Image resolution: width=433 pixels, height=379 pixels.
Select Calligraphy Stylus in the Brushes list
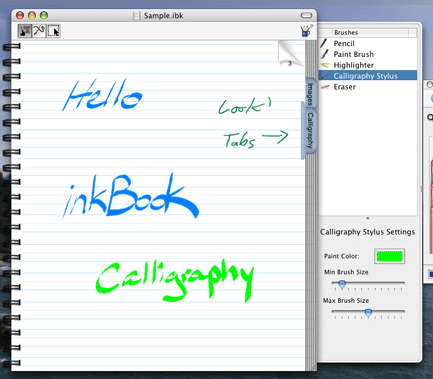pyautogui.click(x=368, y=76)
